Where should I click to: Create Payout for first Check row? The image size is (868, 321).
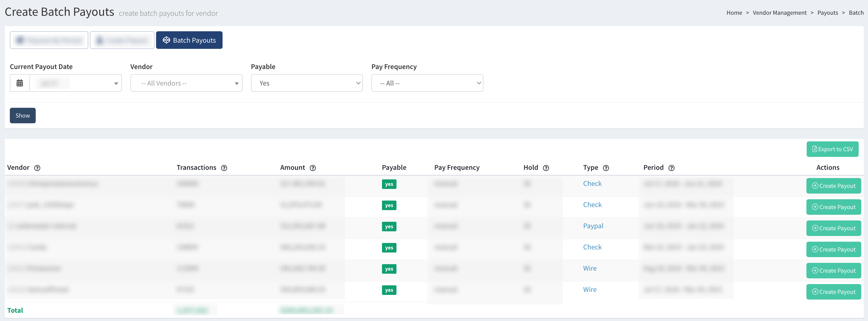833,186
